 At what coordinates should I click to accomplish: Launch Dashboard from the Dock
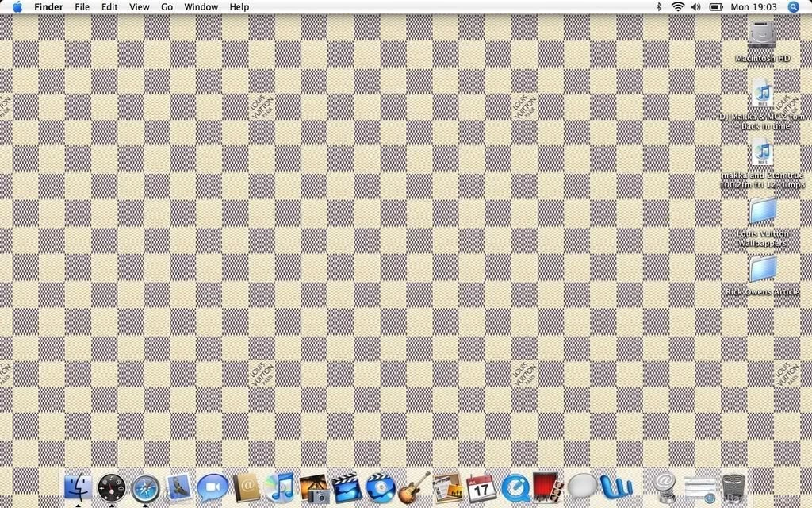pos(111,488)
